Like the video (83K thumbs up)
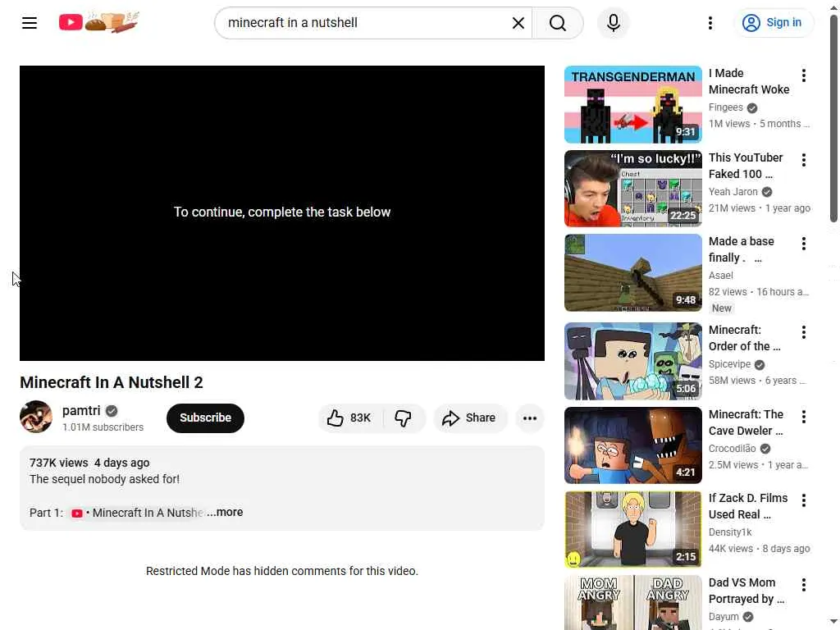 click(349, 418)
